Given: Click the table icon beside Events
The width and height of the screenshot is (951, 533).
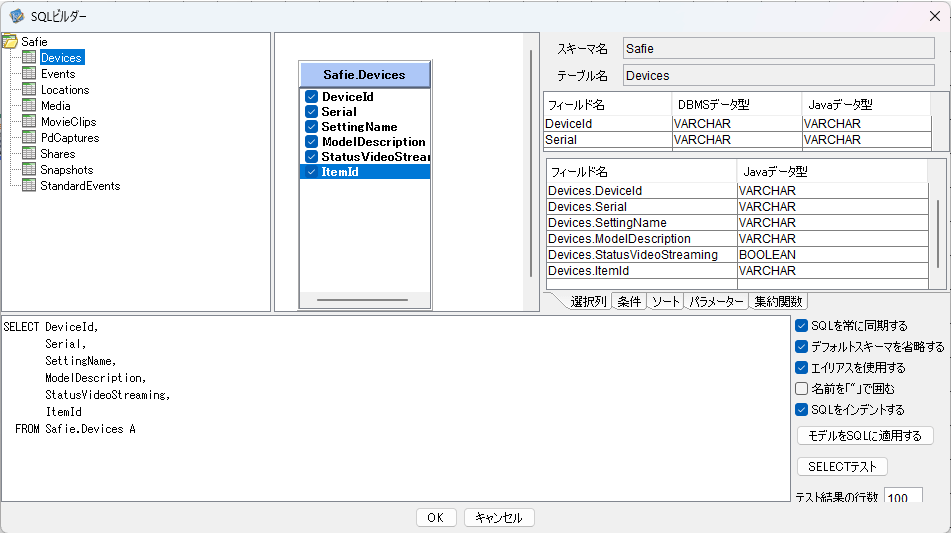Looking at the screenshot, I should (29, 73).
